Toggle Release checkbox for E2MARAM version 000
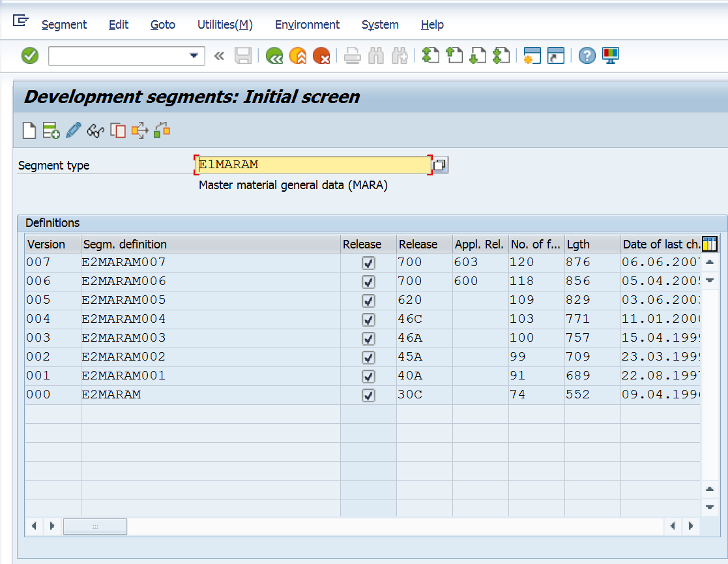This screenshot has width=728, height=564. point(368,395)
